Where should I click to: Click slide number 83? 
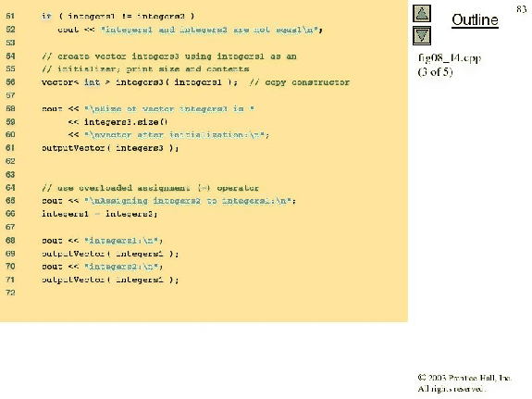pos(522,9)
